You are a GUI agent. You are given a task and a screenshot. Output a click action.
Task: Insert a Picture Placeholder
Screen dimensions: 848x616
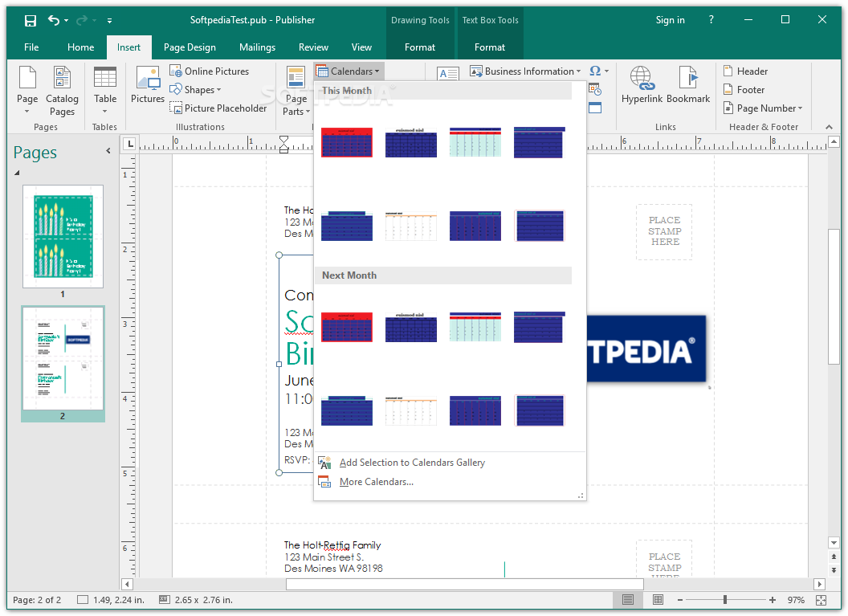click(x=218, y=108)
